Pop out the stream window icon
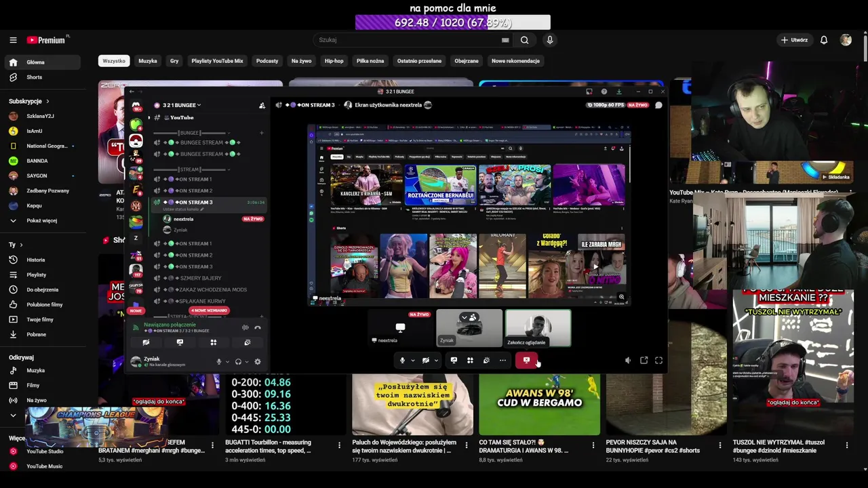The width and height of the screenshot is (868, 488). 644,361
